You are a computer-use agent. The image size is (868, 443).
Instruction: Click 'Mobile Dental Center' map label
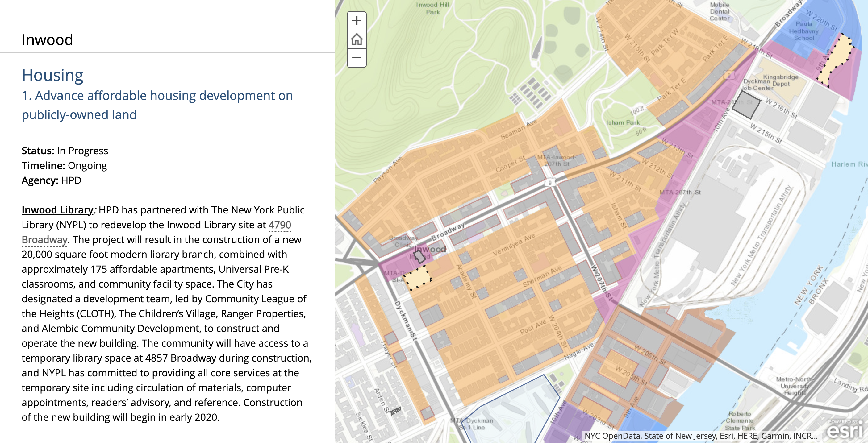point(720,11)
